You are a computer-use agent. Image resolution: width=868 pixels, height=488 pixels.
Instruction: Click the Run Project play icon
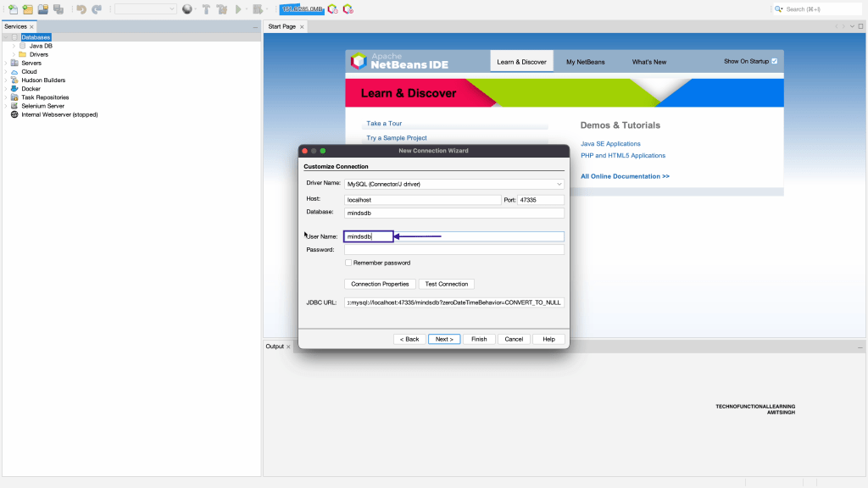click(x=238, y=9)
